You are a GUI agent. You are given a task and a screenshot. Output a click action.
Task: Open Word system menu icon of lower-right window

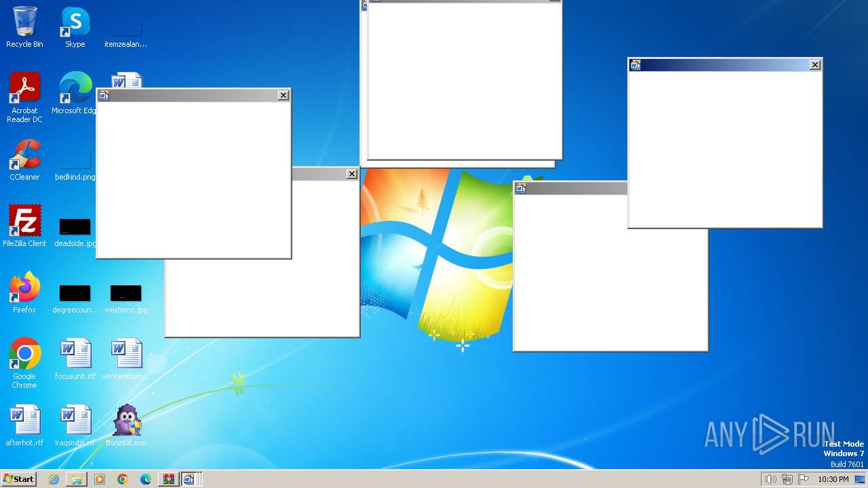[x=521, y=188]
